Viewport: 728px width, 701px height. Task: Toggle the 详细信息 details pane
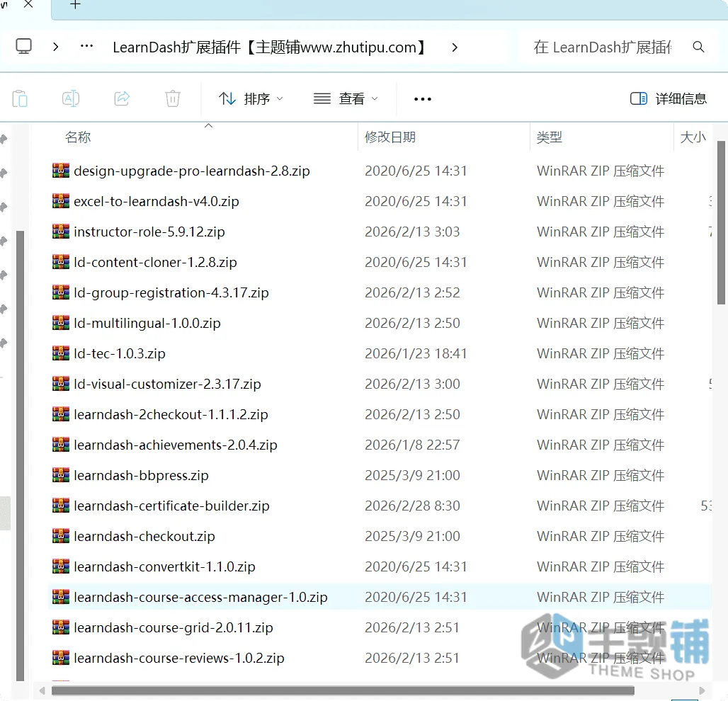668,98
